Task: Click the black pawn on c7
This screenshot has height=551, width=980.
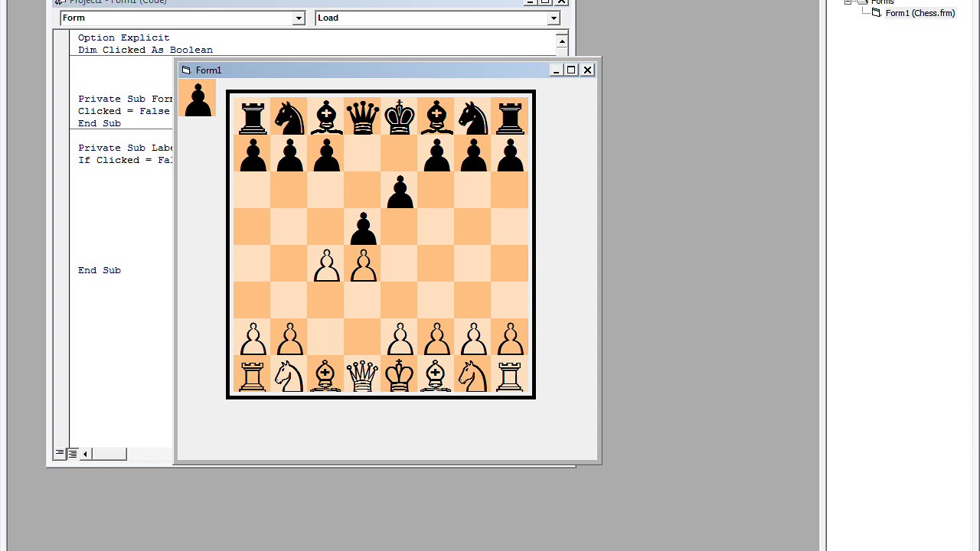Action: click(325, 153)
